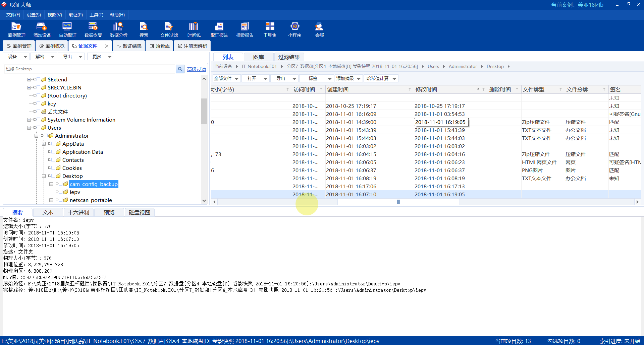The image size is (644, 345).
Task: Open the 取证(P) menu
Action: tap(76, 15)
